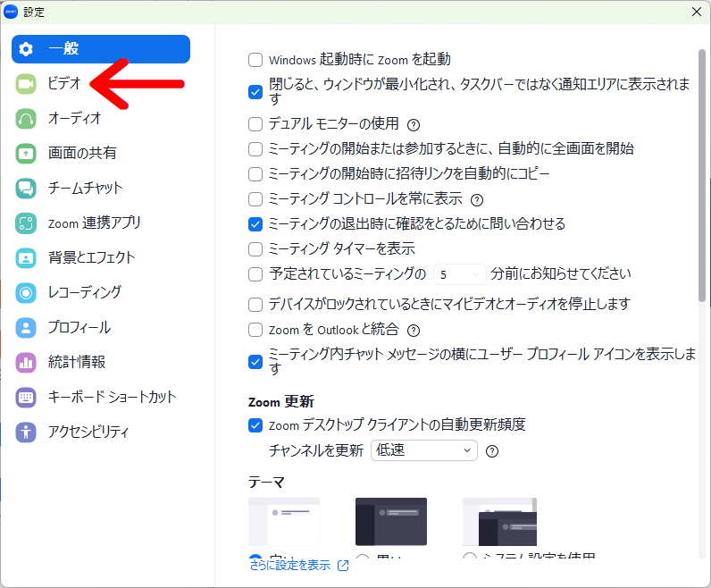Click the キーボード ショートカット keyboard icon

(26, 398)
